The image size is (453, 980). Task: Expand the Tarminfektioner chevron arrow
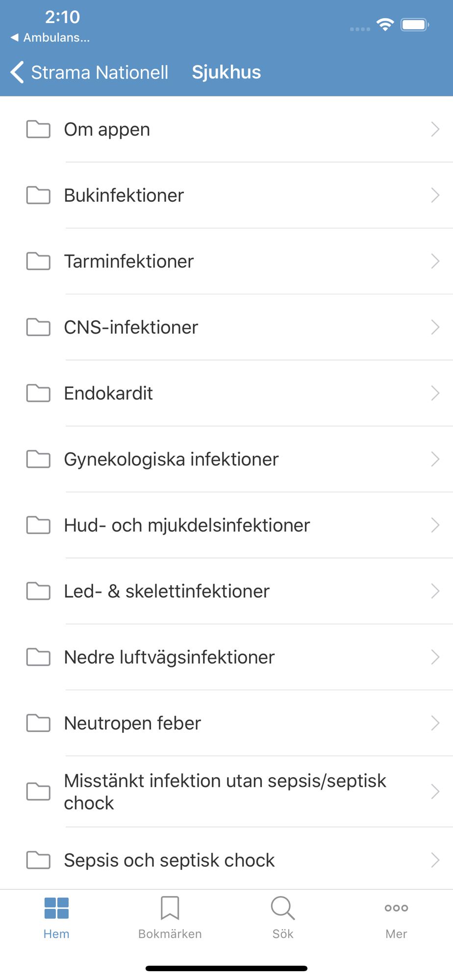pyautogui.click(x=435, y=261)
